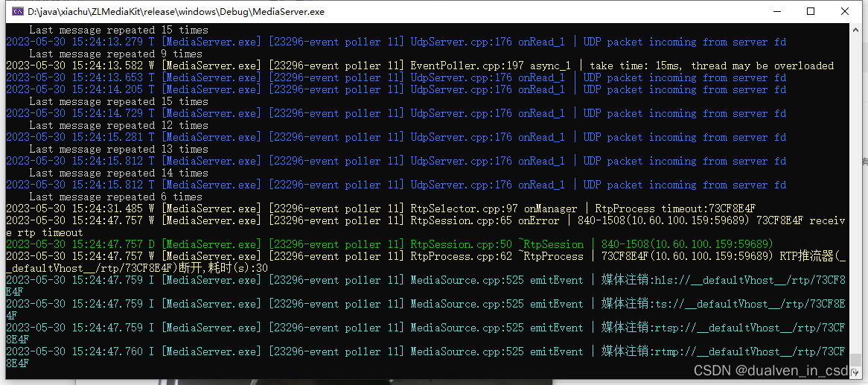Click the 'onManager' function name

coord(550,209)
